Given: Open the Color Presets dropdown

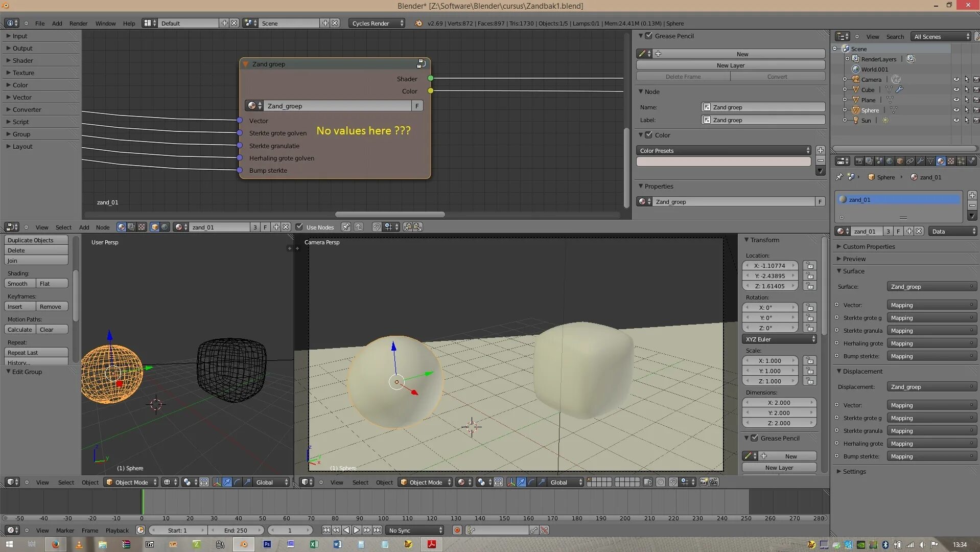Looking at the screenshot, I should click(724, 150).
